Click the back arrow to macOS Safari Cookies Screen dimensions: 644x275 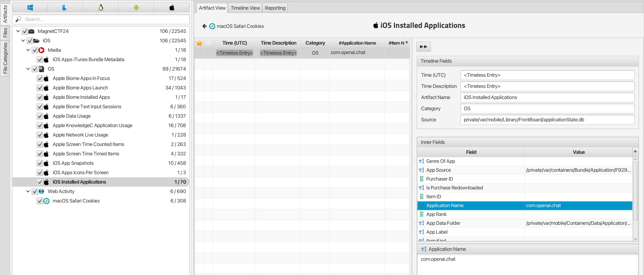pyautogui.click(x=204, y=26)
